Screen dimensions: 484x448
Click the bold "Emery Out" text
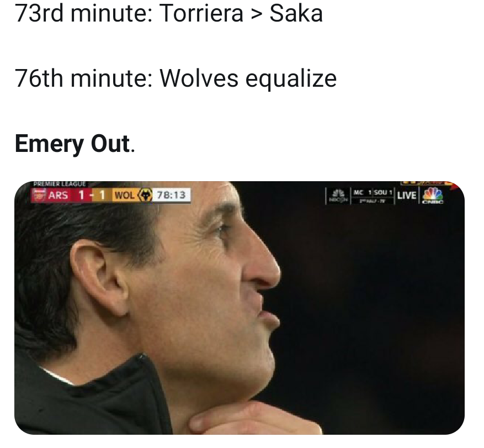point(72,143)
